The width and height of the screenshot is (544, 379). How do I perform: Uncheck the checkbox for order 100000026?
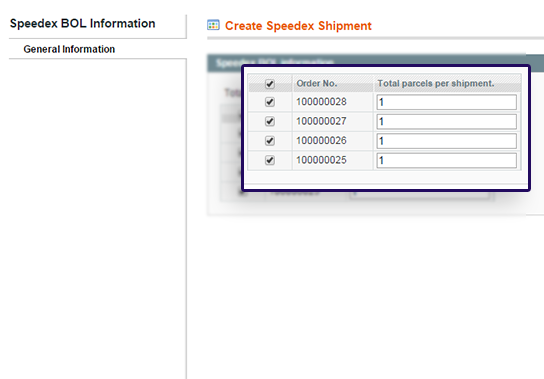coord(270,141)
